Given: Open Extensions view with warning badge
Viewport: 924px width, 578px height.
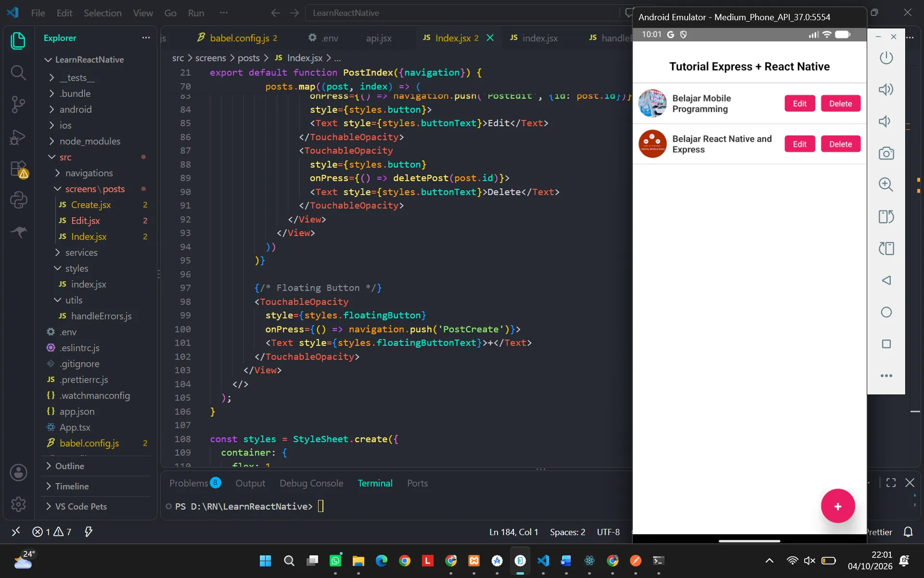Looking at the screenshot, I should [x=19, y=169].
